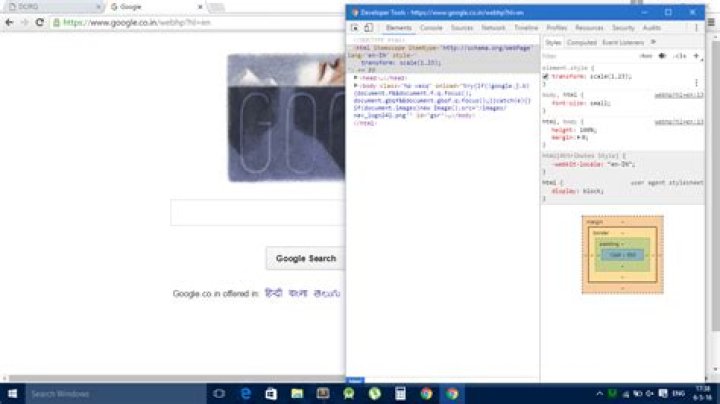Toggle the .cls class editor
Image resolution: width=720 pixels, height=404 pixels.
[680, 56]
